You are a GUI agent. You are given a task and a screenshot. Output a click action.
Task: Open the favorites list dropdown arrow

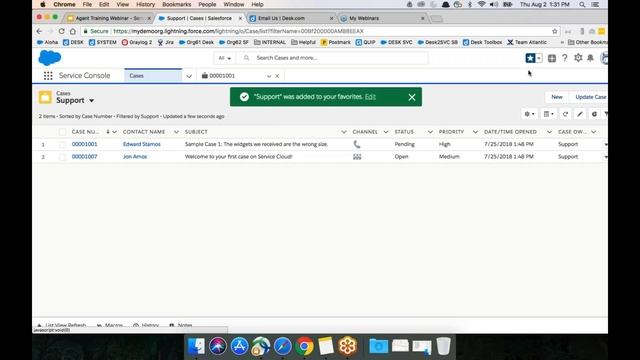tap(539, 58)
